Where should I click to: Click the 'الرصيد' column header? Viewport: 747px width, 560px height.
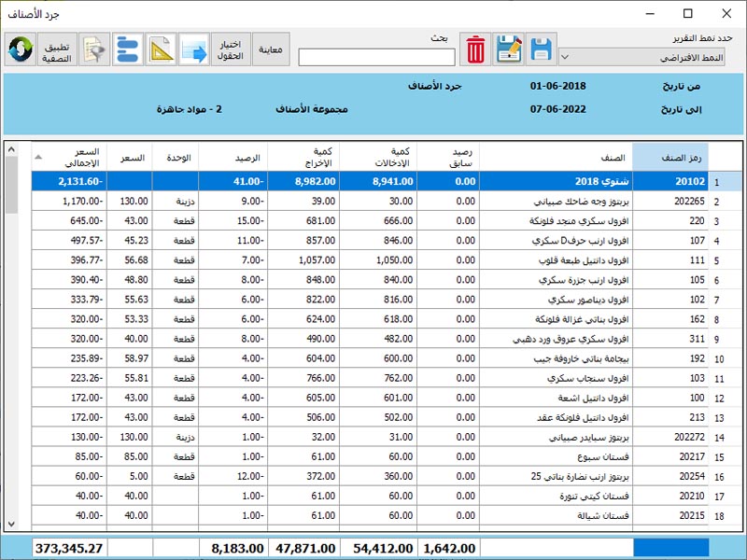pos(233,158)
